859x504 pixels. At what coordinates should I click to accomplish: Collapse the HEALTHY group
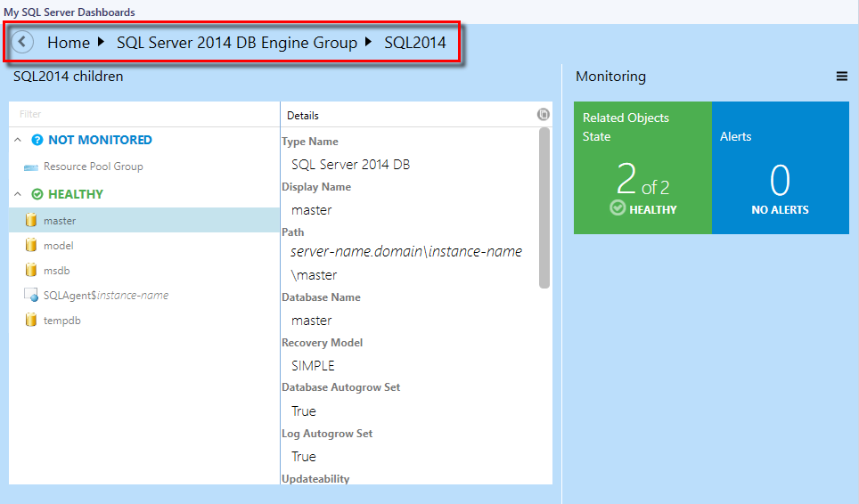point(18,194)
